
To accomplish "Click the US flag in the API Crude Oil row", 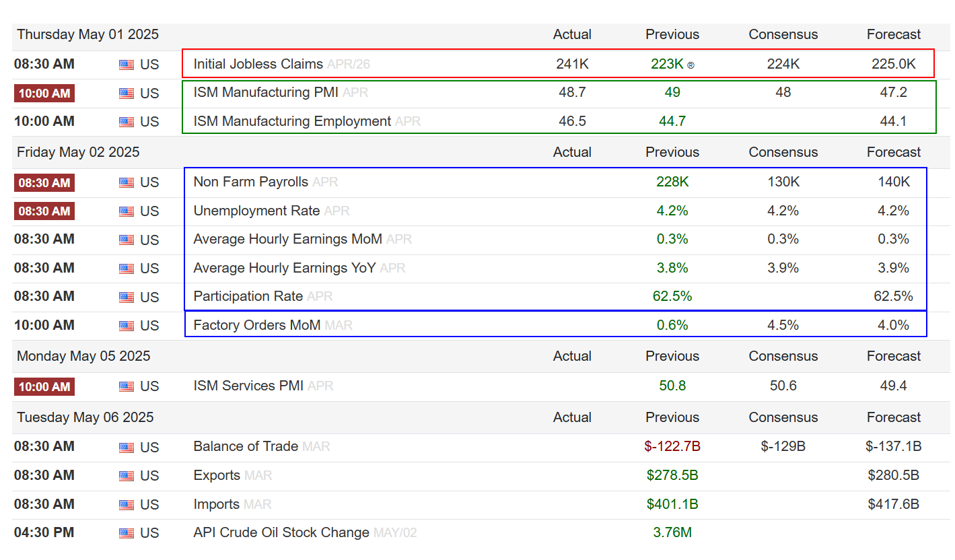I will [x=127, y=534].
